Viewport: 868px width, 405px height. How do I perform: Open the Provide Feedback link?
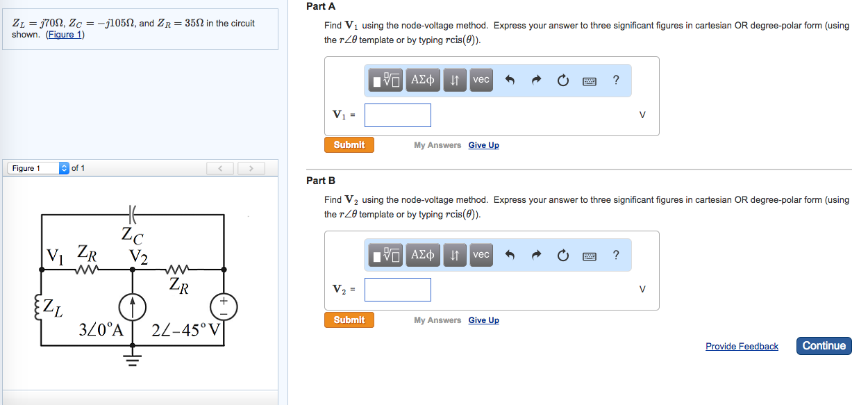click(742, 346)
